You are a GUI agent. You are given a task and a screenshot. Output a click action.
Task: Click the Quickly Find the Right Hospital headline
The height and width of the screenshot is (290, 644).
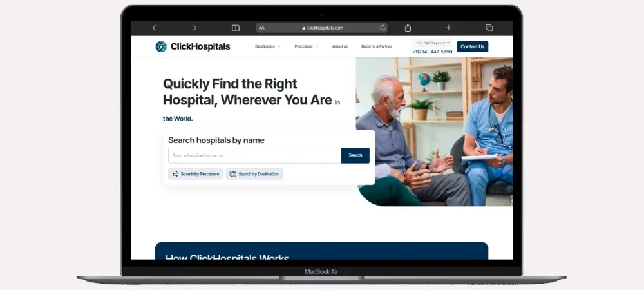point(247,92)
